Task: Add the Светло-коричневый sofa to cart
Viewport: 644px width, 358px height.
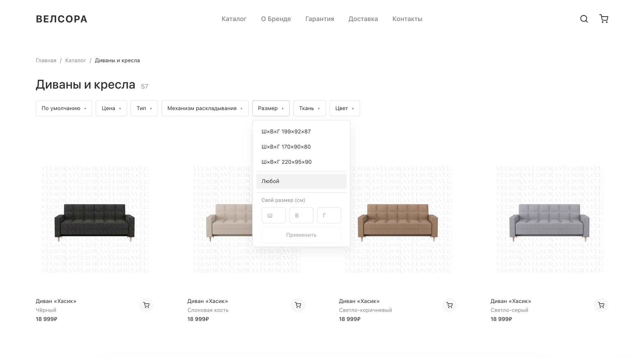Action: coord(449,305)
